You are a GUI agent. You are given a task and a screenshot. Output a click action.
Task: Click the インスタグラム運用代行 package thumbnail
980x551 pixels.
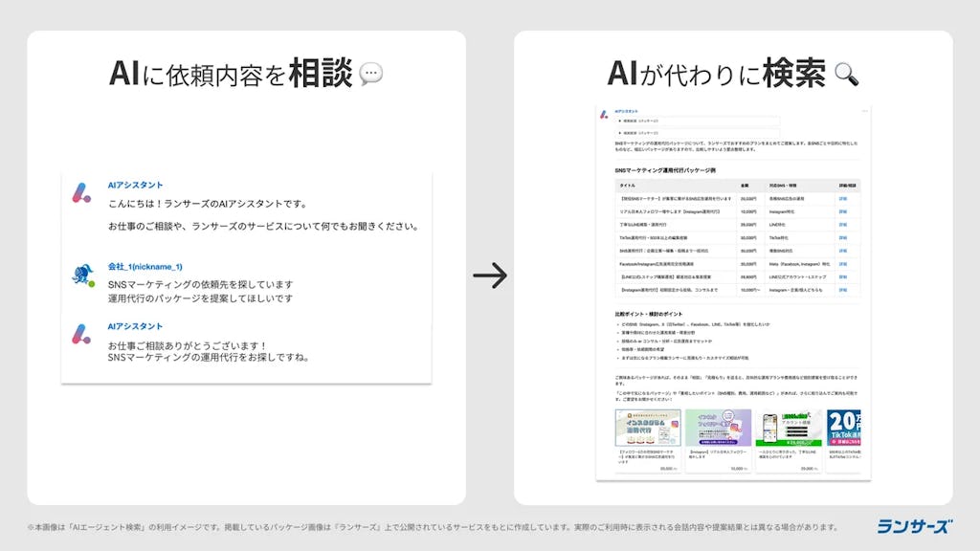click(648, 428)
